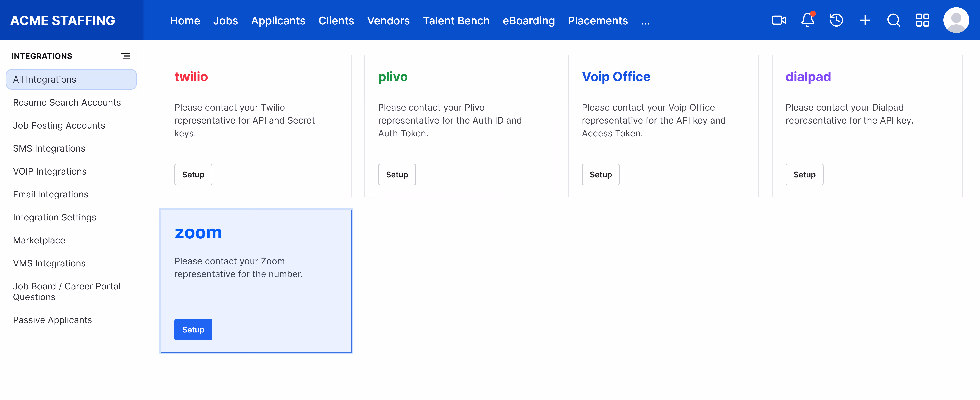Open the Clients menu
980x400 pixels.
tap(336, 21)
